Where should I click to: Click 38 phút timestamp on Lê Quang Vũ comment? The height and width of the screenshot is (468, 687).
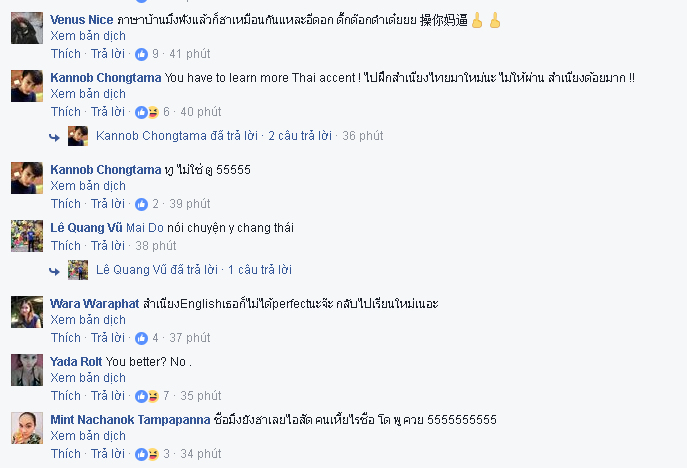(x=155, y=245)
